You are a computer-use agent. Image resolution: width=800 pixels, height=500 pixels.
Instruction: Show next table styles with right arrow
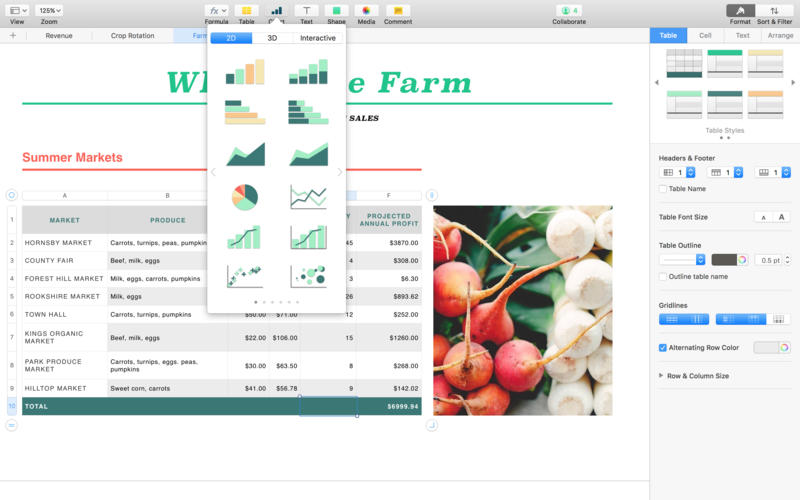click(x=793, y=82)
